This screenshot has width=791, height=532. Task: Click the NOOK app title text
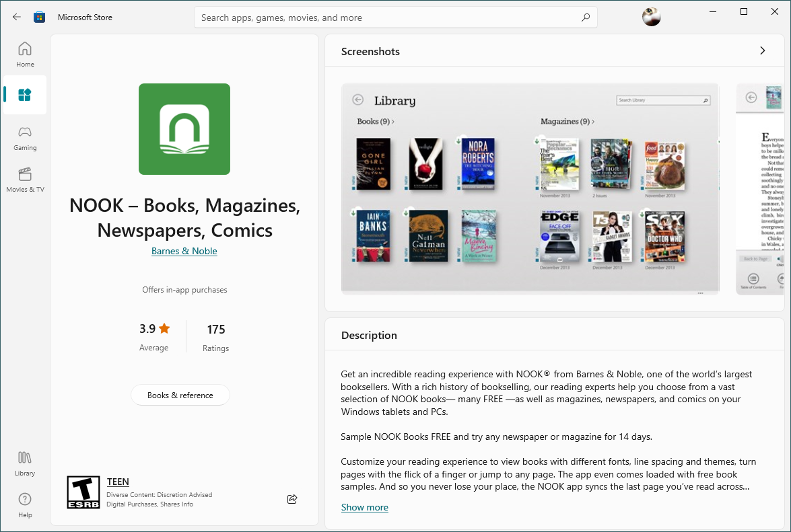pyautogui.click(x=184, y=218)
